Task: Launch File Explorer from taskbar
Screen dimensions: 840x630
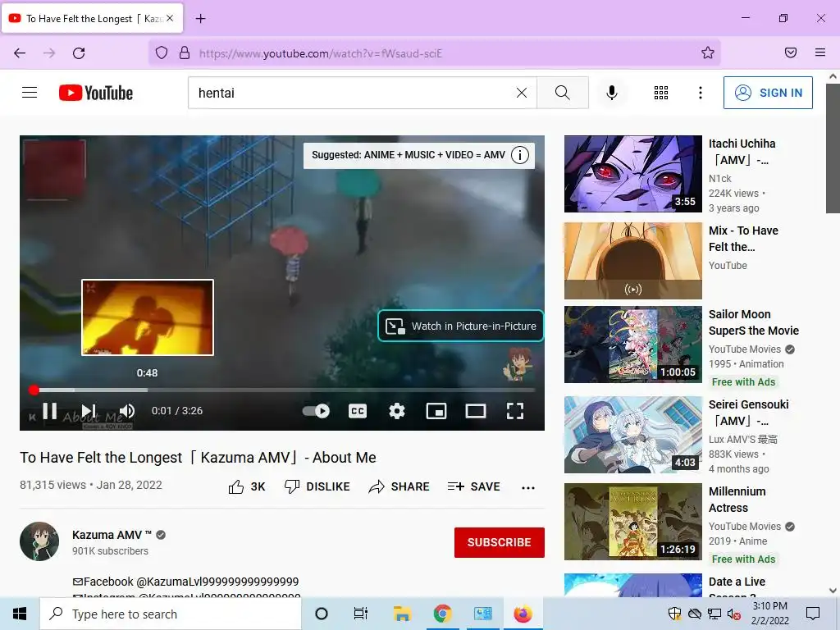Action: click(x=402, y=614)
